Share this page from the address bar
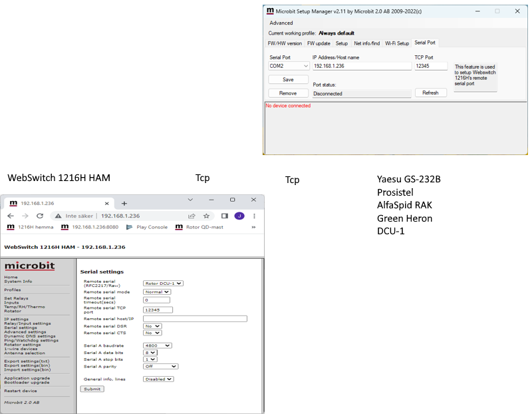The width and height of the screenshot is (532, 414). click(192, 216)
